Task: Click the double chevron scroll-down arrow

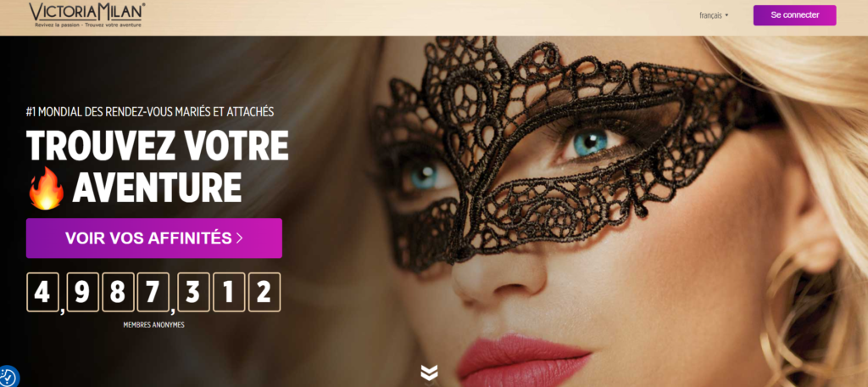Action: coord(429,373)
